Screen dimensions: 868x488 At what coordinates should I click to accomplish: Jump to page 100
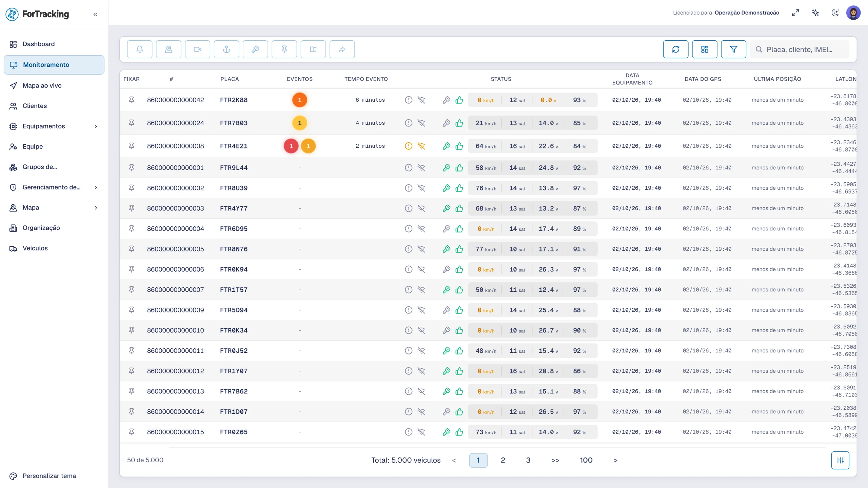point(586,460)
